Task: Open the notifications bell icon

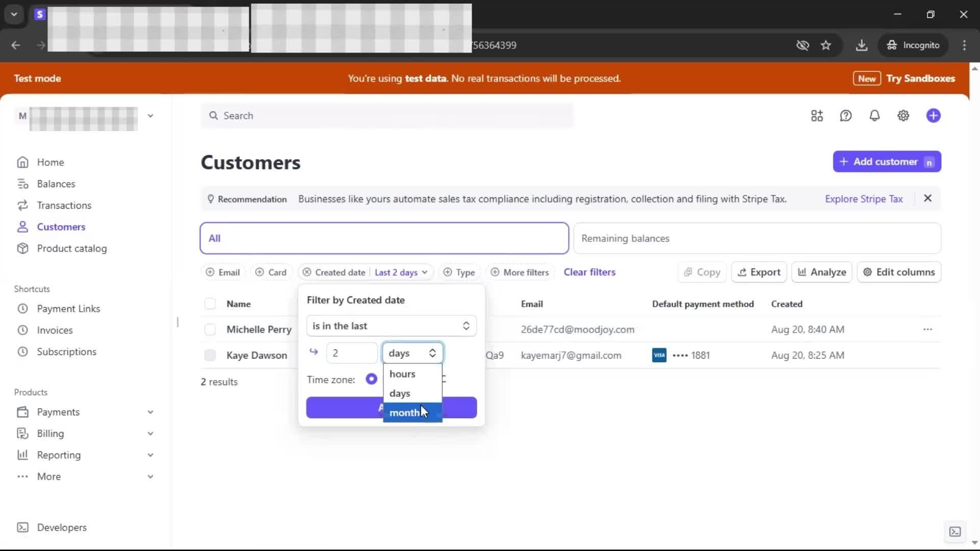Action: pos(874,116)
